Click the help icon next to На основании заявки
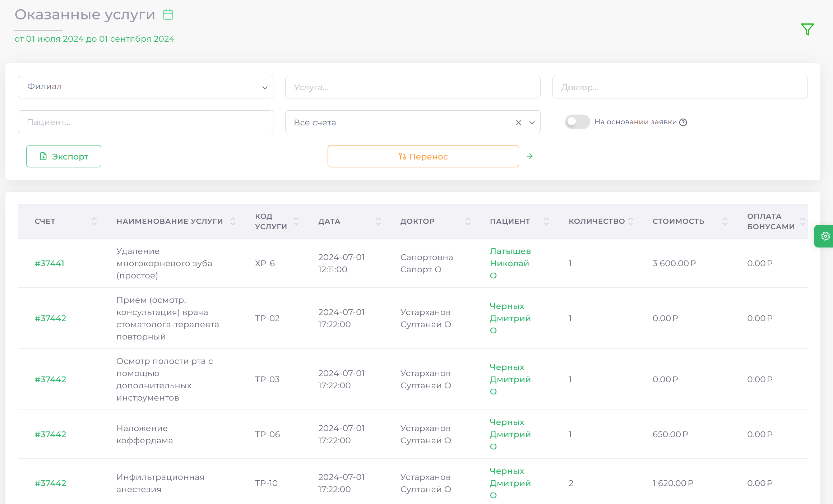This screenshot has width=833, height=504. [683, 122]
